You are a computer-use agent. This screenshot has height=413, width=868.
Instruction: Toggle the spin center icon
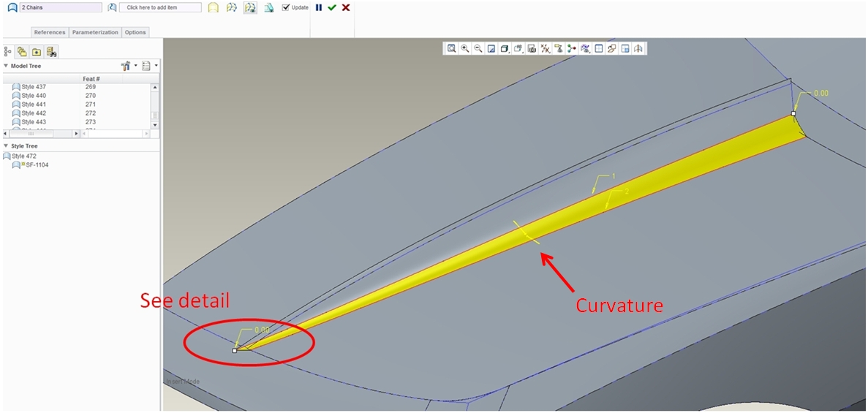click(x=571, y=49)
